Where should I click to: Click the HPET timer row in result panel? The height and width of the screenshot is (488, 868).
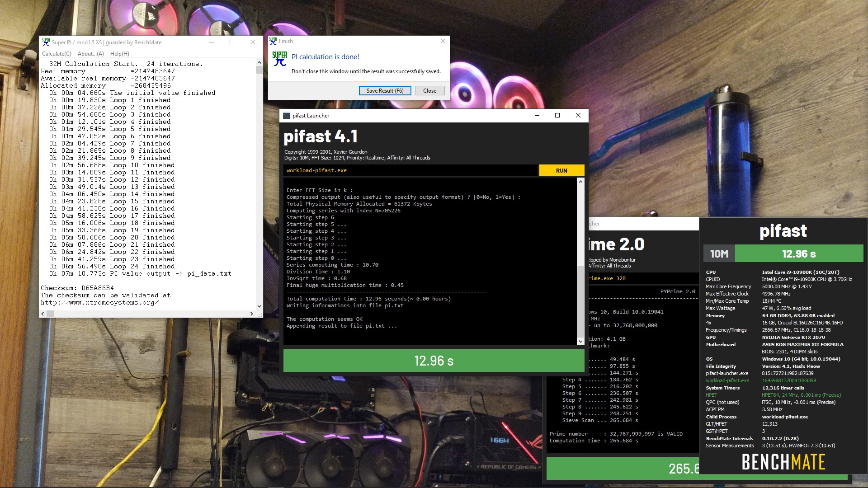tap(773, 395)
